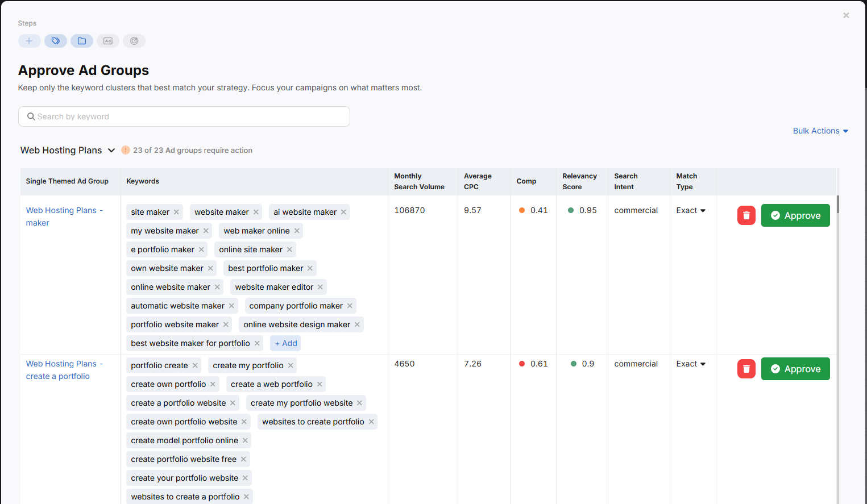Open the plus step icon under Steps
This screenshot has width=867, height=504.
(29, 40)
